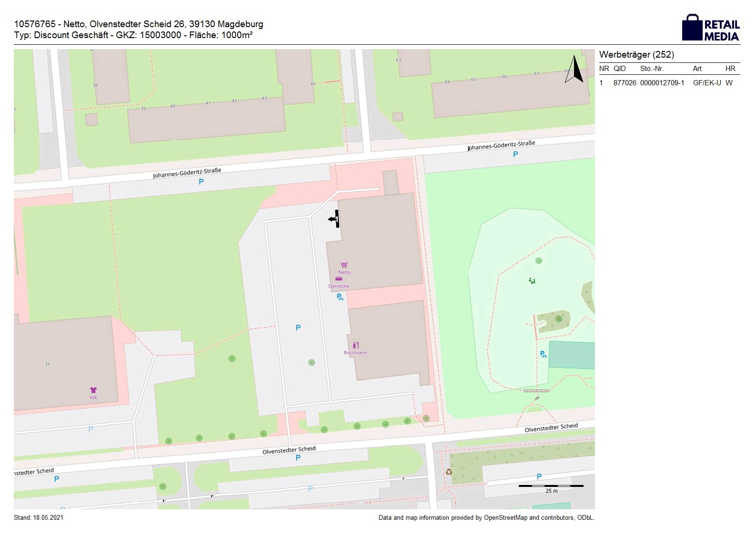Click the parking symbol between Netto and KIK
The image size is (756, 535).
click(x=298, y=328)
